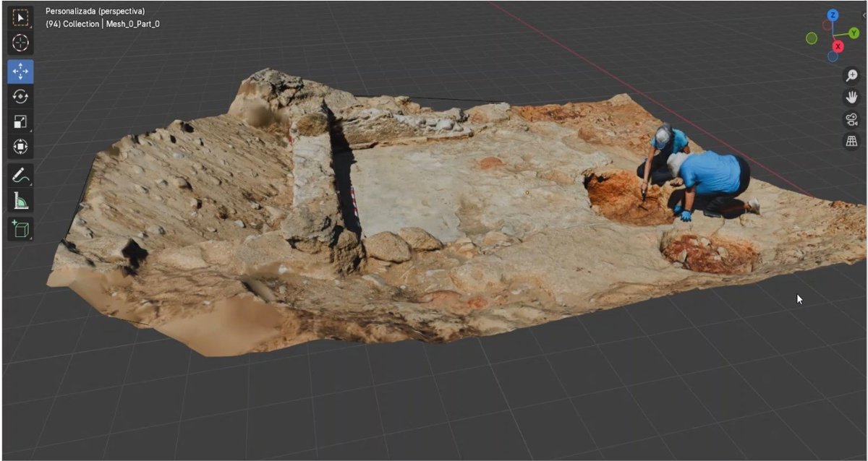
Task: Click the red X axis on gizmo
Action: [x=837, y=46]
